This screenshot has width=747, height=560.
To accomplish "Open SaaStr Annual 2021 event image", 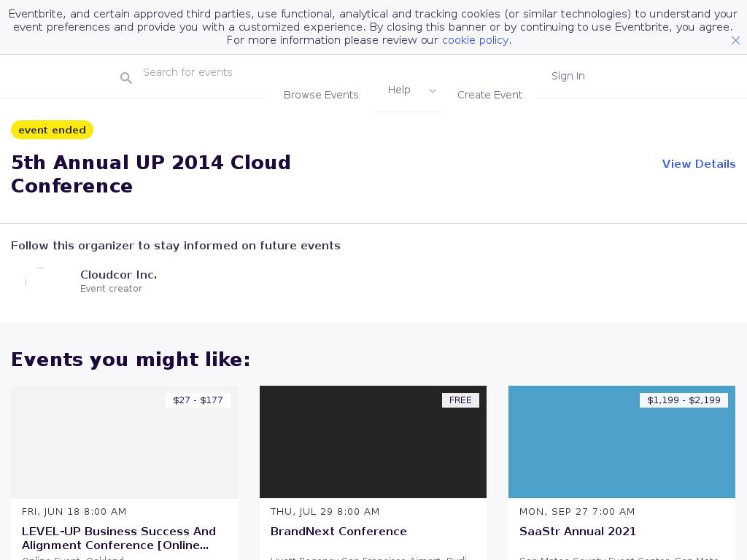I will pos(622,442).
